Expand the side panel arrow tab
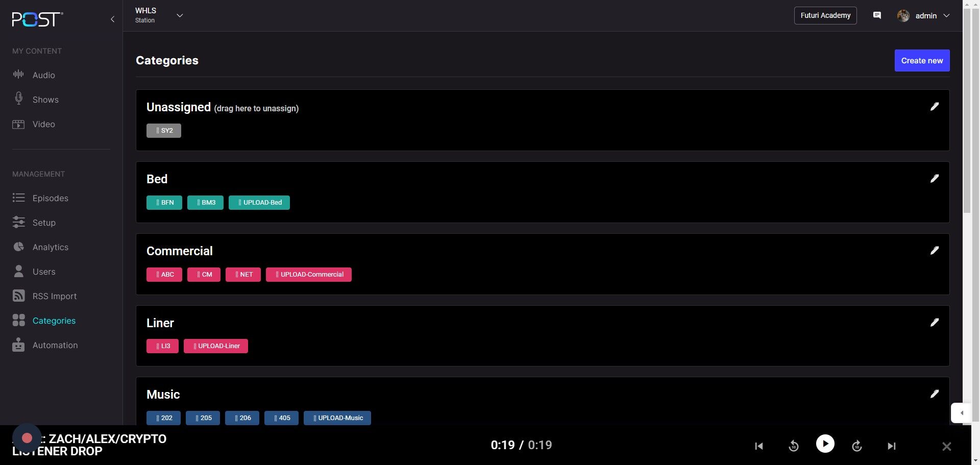Screen dimensions: 980x465 tap(961, 413)
